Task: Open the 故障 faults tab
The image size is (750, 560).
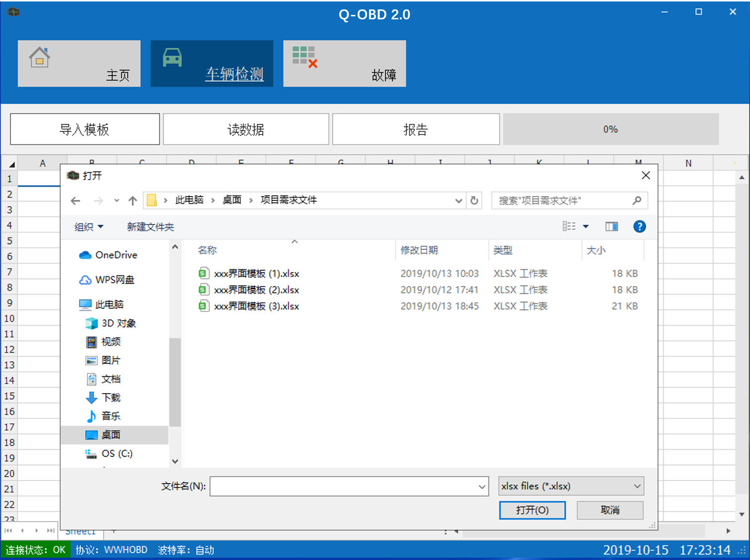Action: pyautogui.click(x=344, y=64)
